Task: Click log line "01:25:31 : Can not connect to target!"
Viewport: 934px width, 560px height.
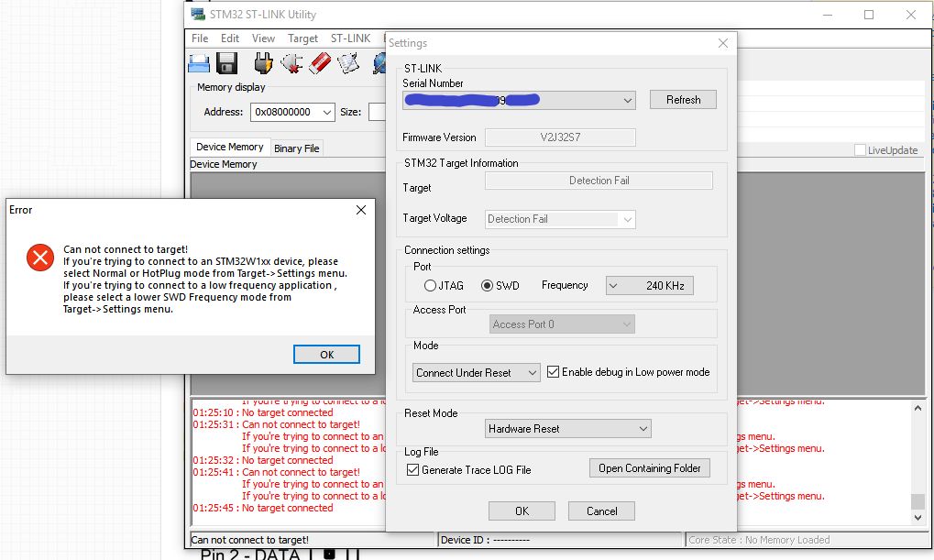Action: point(277,424)
